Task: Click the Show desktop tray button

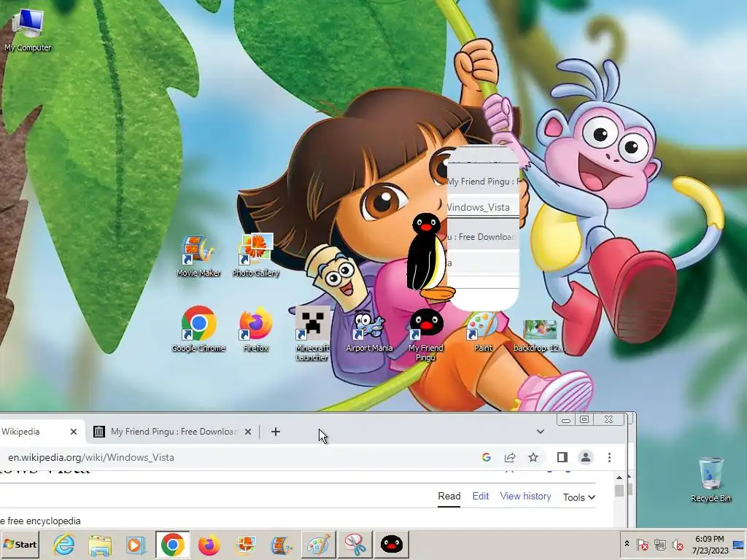Action: pos(739,544)
